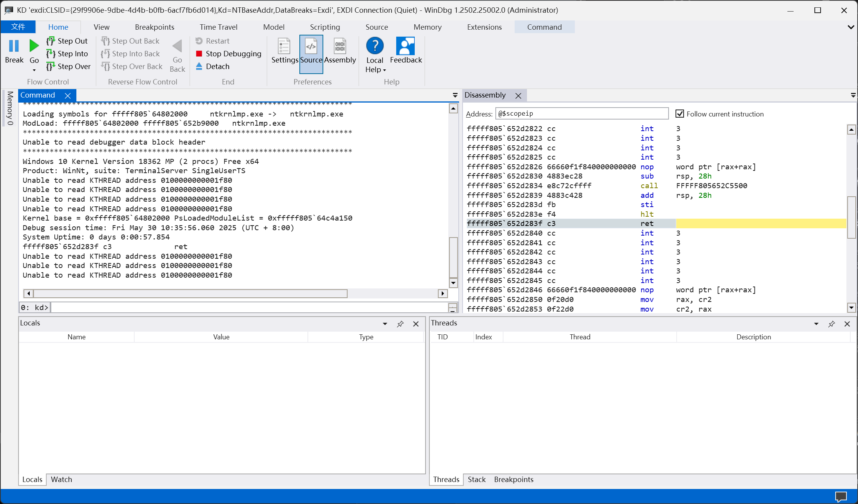Switch to the View ribbon tab

101,27
